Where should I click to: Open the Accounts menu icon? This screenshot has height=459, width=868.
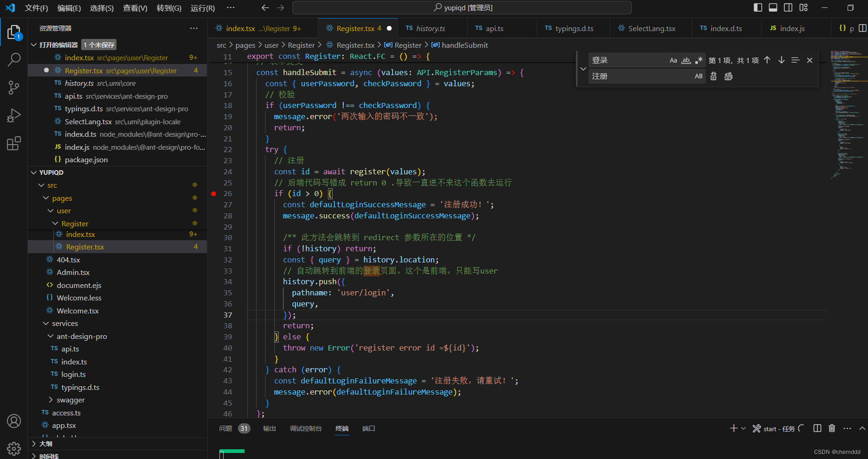click(x=14, y=421)
